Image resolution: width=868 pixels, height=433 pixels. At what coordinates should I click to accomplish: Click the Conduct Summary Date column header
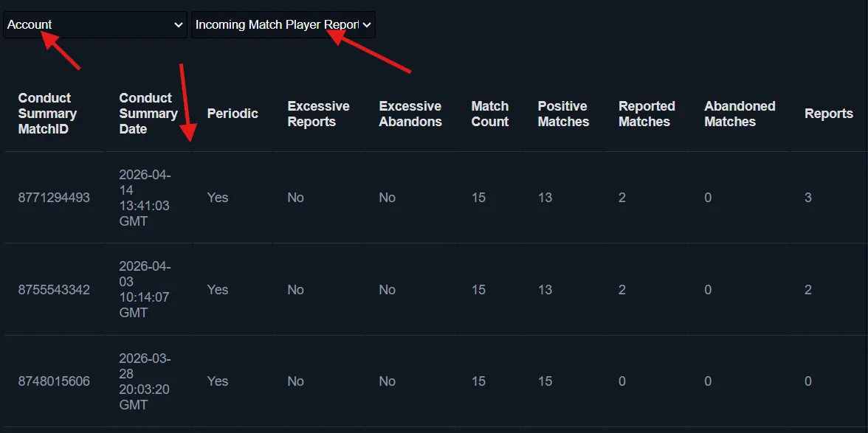click(148, 114)
